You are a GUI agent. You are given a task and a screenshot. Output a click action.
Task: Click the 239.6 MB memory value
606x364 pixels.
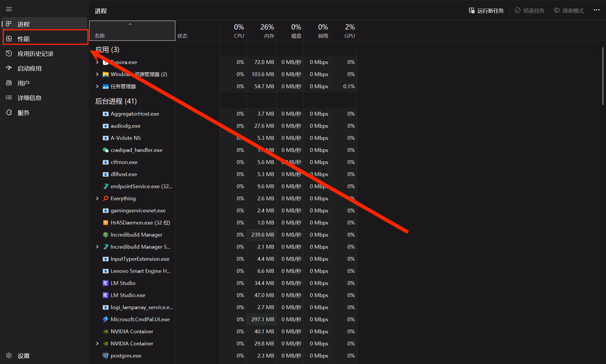pyautogui.click(x=263, y=235)
